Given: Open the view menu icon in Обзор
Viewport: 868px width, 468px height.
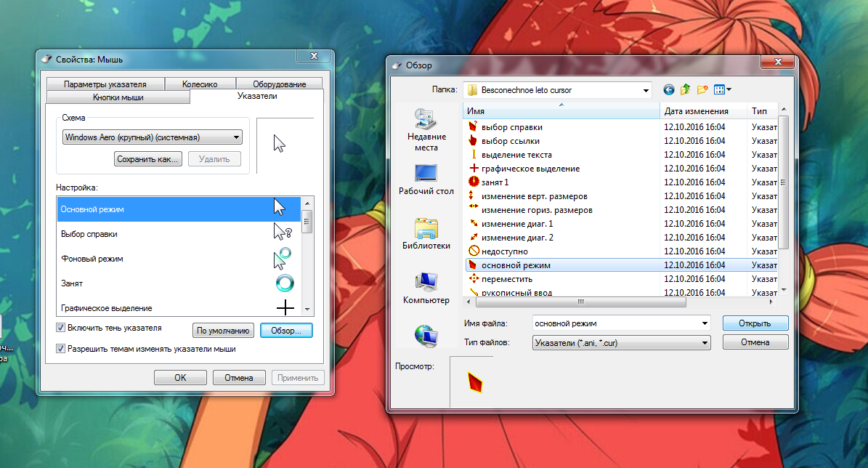Looking at the screenshot, I should click(x=719, y=89).
